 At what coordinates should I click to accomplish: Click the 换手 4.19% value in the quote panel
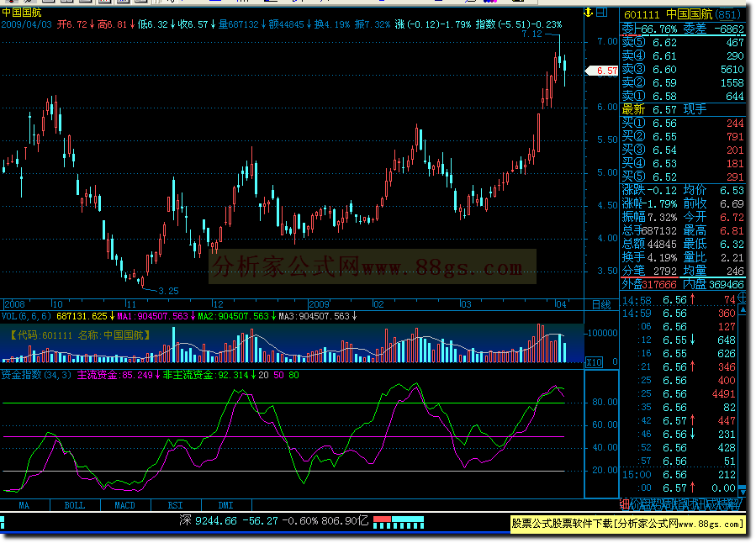[662, 258]
